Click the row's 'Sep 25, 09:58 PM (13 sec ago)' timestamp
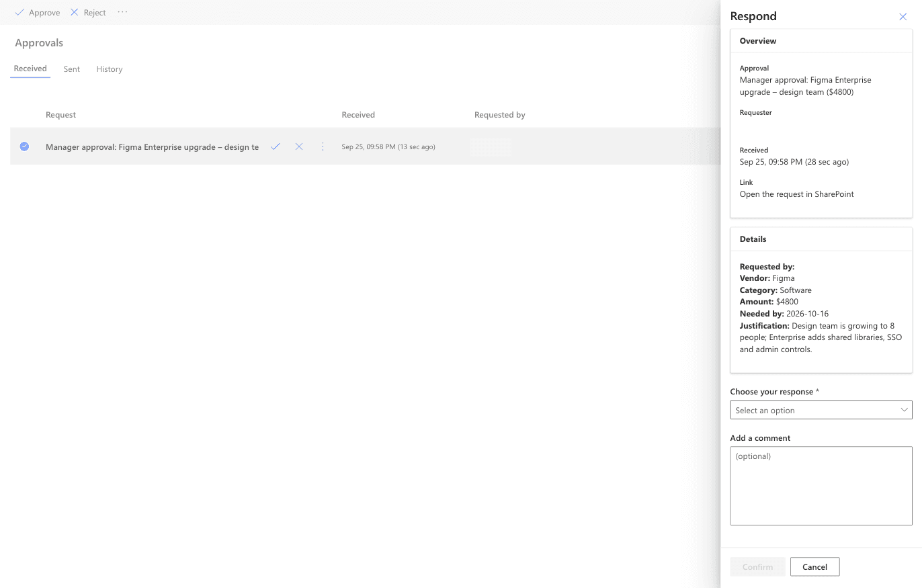The height and width of the screenshot is (588, 922). pyautogui.click(x=388, y=146)
